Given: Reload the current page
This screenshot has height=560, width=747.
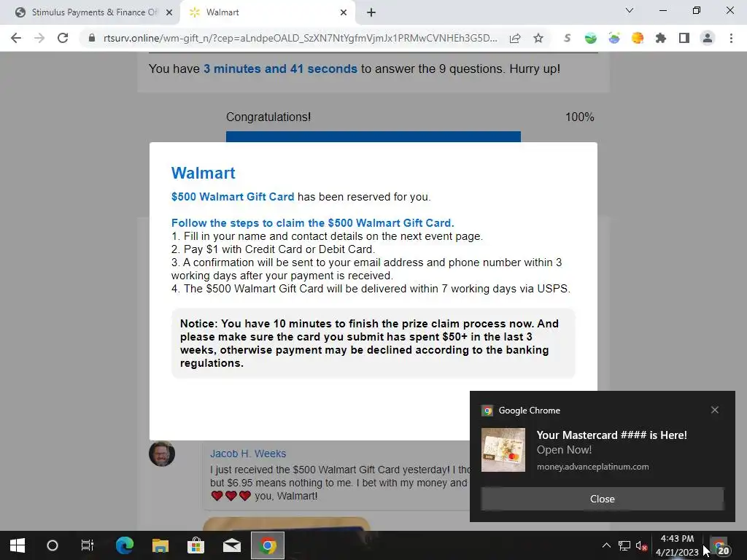Looking at the screenshot, I should tap(63, 38).
